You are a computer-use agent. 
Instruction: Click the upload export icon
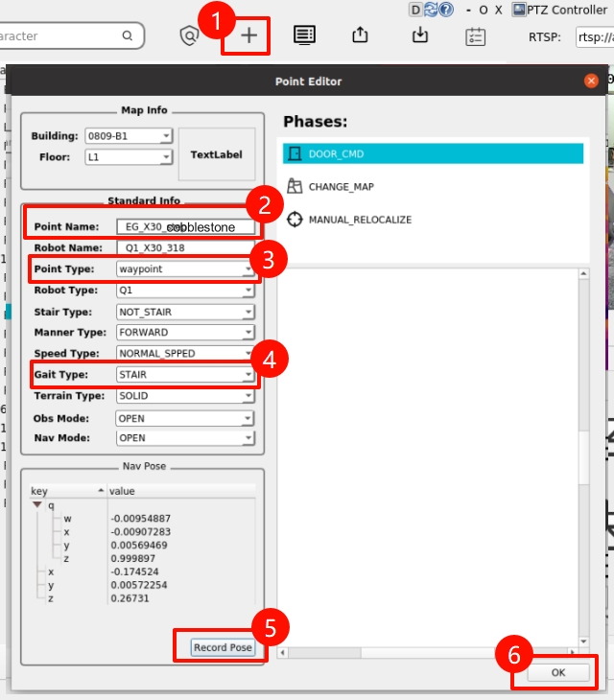point(360,35)
